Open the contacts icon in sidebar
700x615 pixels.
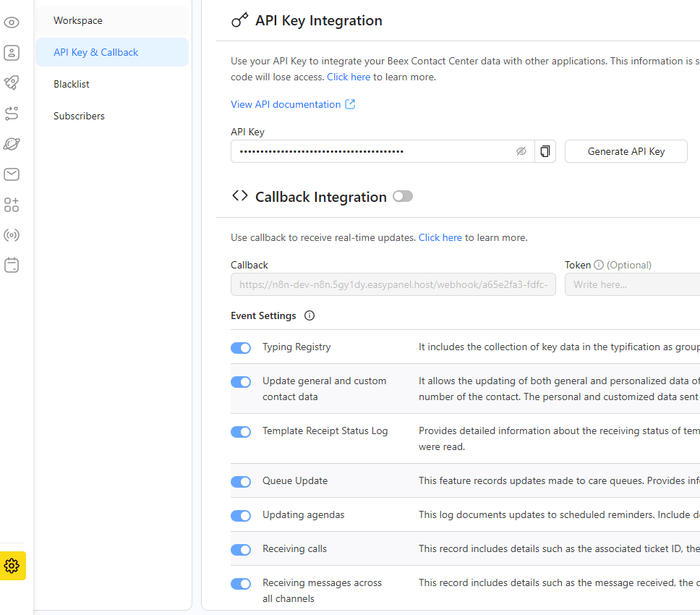tap(12, 53)
